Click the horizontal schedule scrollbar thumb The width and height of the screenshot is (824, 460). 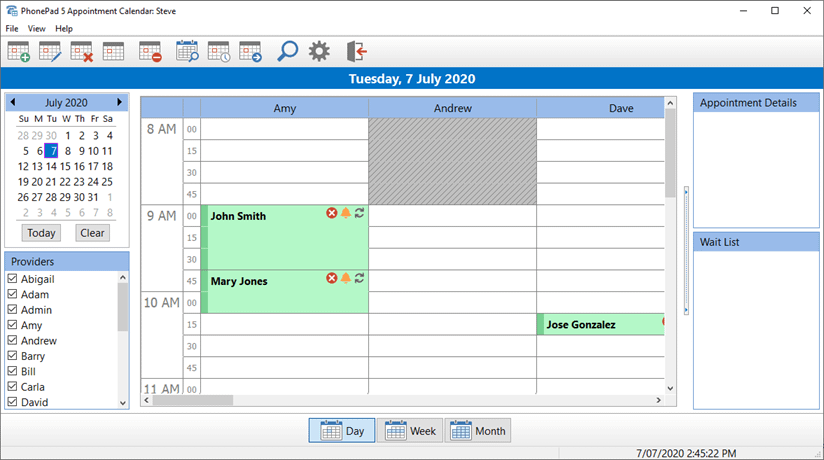[x=192, y=400]
